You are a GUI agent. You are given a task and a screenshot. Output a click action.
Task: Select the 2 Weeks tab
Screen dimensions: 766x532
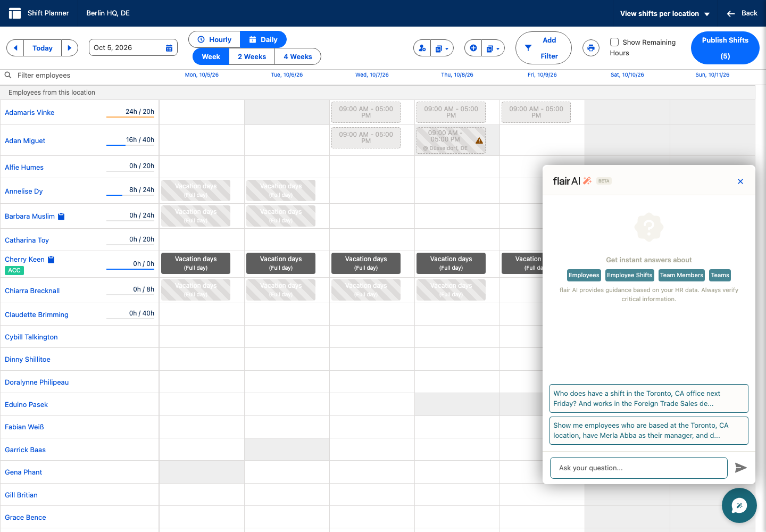click(252, 56)
